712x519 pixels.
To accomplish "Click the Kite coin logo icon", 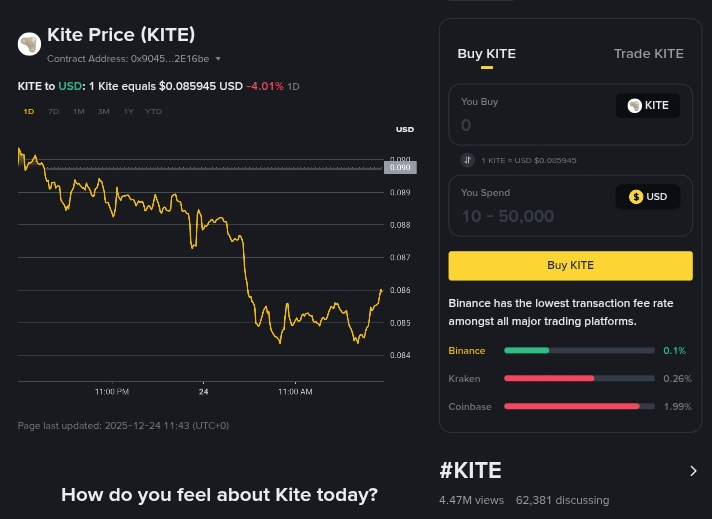I will [x=29, y=44].
